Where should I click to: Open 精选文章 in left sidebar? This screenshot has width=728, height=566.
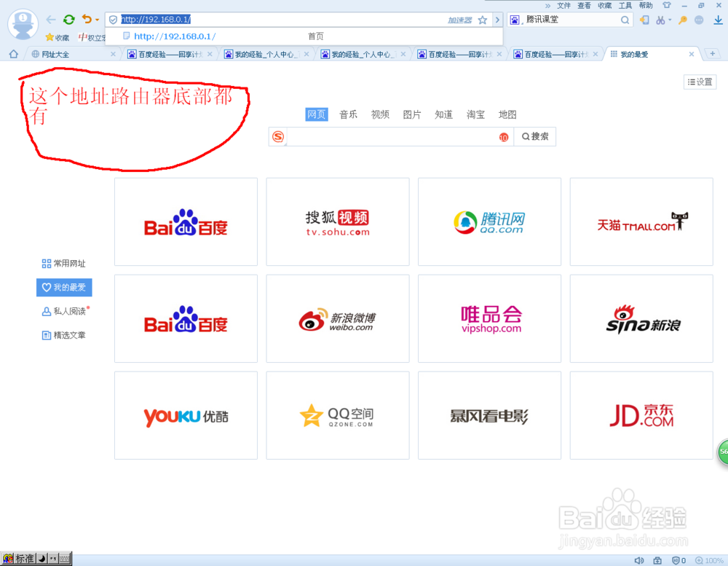click(x=63, y=335)
